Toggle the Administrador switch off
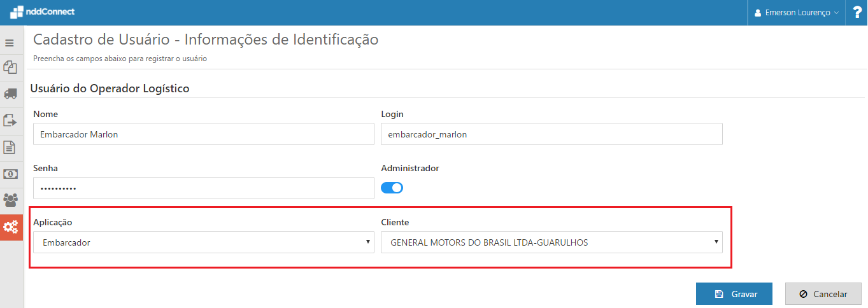 (392, 188)
